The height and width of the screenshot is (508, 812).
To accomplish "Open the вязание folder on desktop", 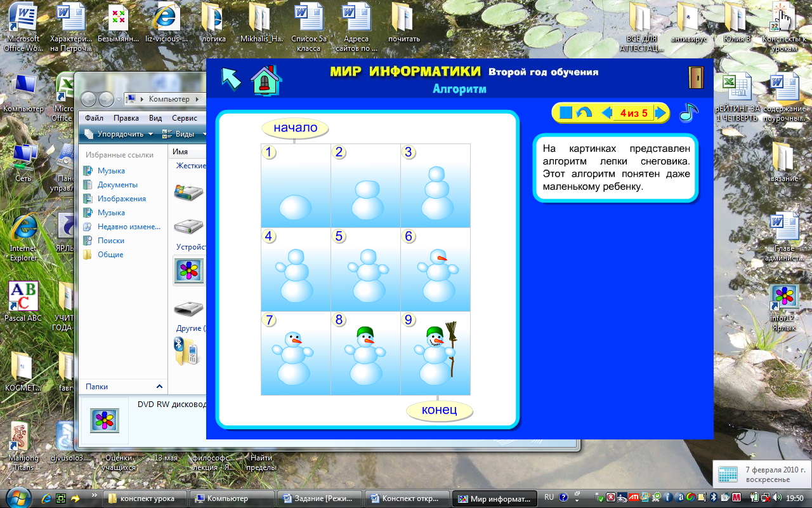I will click(x=785, y=162).
